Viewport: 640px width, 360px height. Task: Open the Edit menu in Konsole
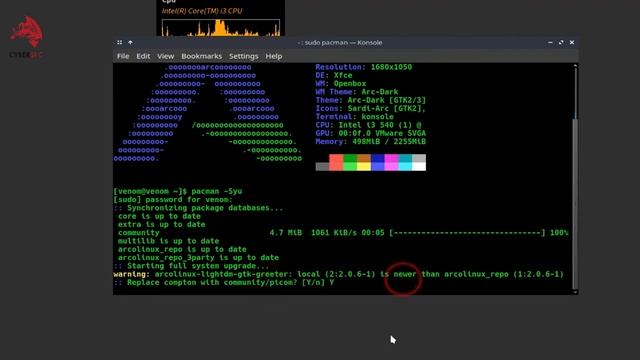[x=143, y=56]
